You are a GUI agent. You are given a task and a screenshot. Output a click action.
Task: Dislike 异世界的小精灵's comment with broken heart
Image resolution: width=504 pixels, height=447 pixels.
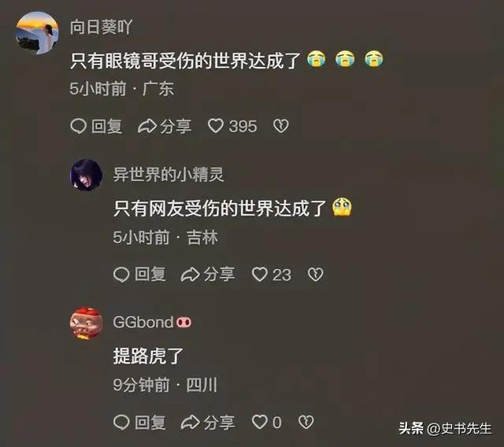[x=315, y=275]
